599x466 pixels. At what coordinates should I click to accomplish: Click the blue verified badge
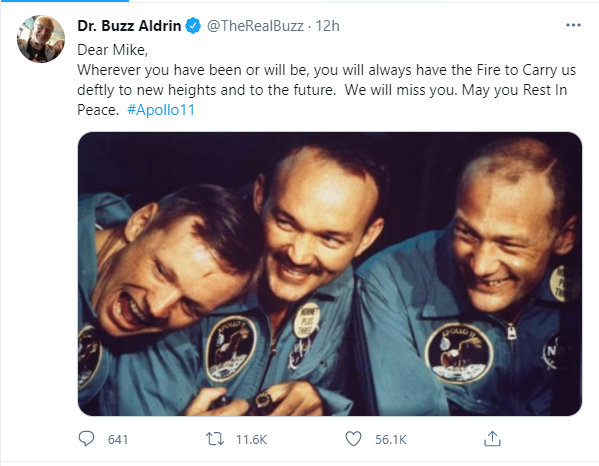point(193,26)
